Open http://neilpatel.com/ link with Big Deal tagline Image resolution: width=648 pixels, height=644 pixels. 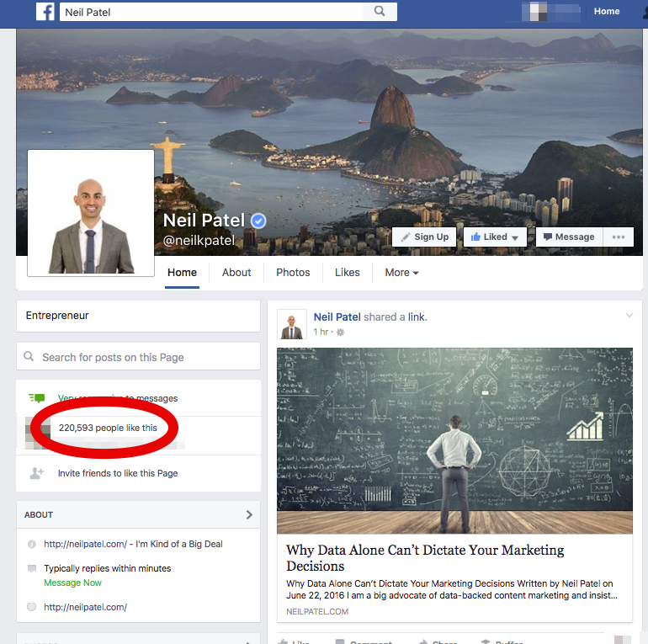(x=85, y=544)
